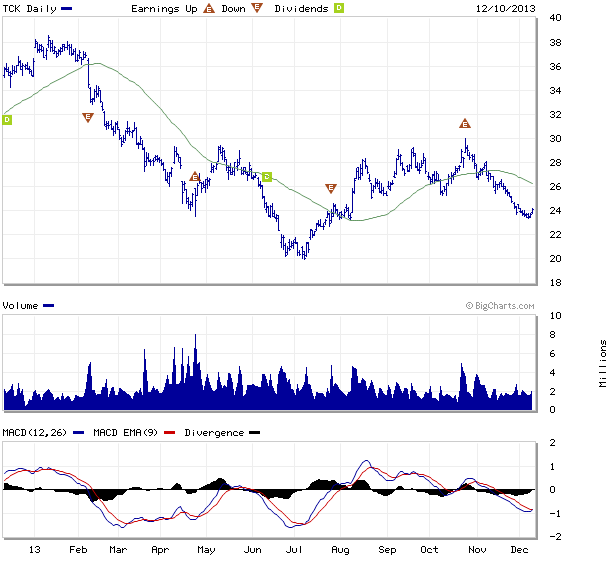Click the 13 year label on time axis
Image resolution: width=614 pixels, height=564 pixels.
(35, 550)
